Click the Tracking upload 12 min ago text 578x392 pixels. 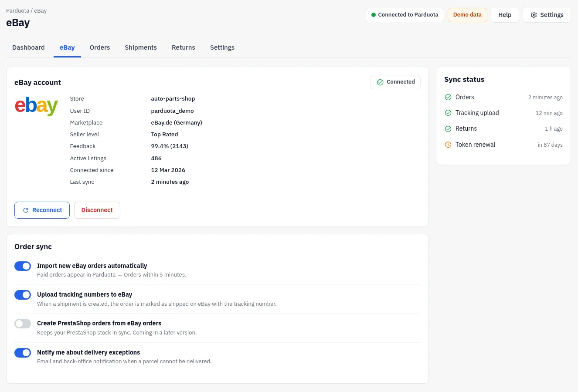pos(549,113)
